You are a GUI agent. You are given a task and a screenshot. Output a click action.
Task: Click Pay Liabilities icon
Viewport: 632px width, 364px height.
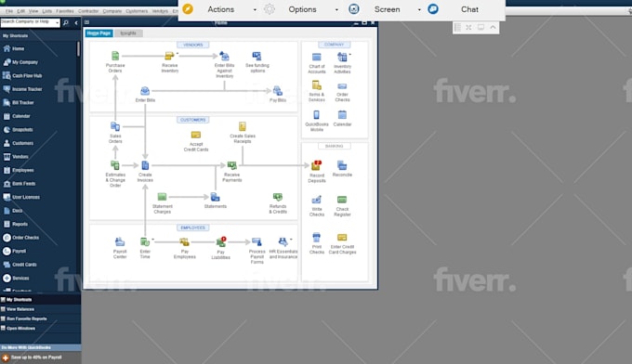tap(221, 242)
